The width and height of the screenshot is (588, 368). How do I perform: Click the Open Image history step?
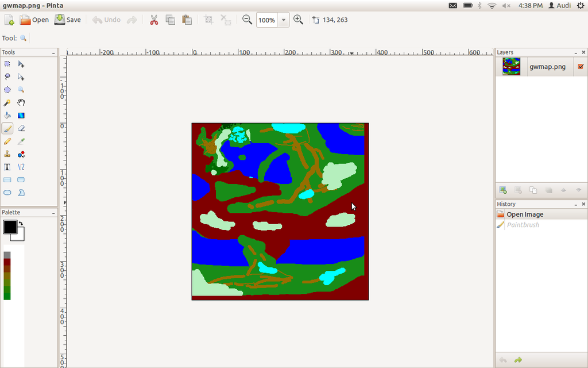click(x=524, y=213)
